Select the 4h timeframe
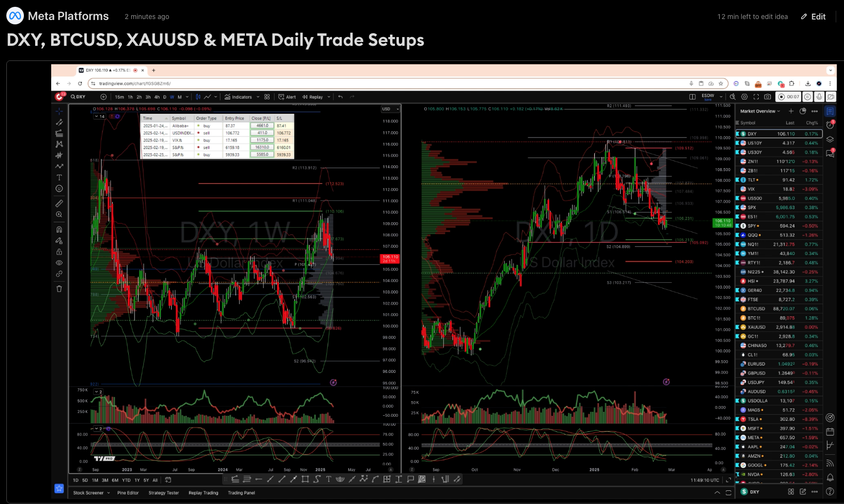844x504 pixels. pyautogui.click(x=157, y=97)
